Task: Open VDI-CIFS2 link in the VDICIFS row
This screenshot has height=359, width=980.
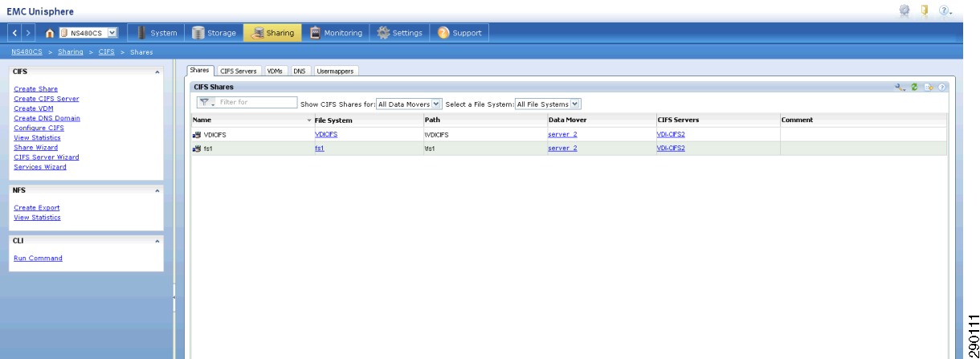Action: (x=671, y=134)
